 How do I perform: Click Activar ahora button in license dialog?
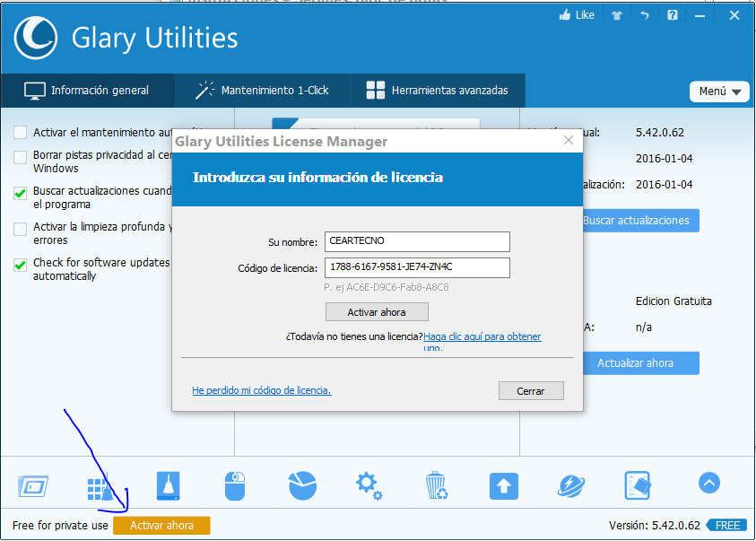click(377, 312)
